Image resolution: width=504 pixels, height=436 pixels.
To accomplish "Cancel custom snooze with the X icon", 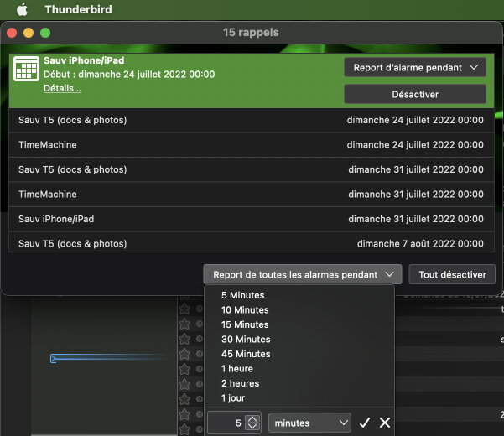I will tap(385, 423).
